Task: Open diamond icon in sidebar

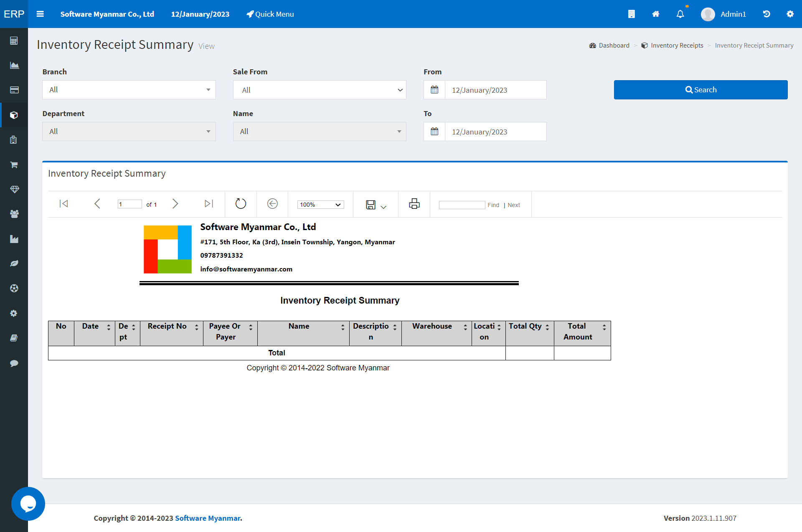Action: [x=14, y=189]
